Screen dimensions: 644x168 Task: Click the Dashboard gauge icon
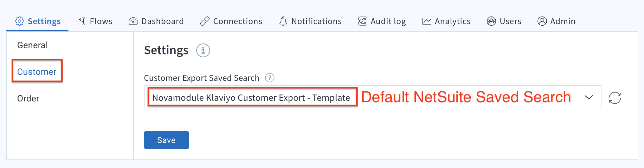click(133, 21)
